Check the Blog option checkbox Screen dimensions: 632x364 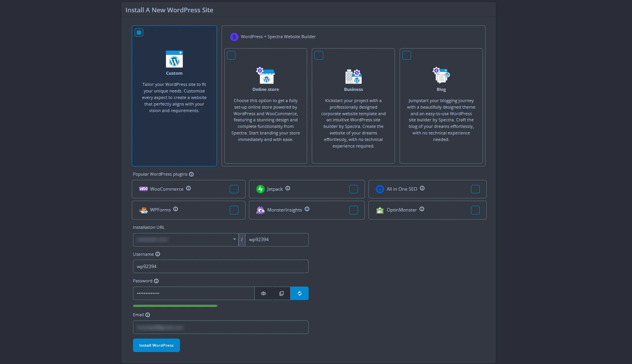tap(407, 55)
